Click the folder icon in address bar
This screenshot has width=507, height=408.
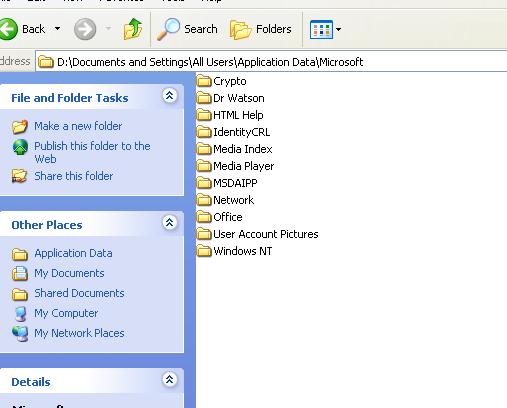coord(46,62)
